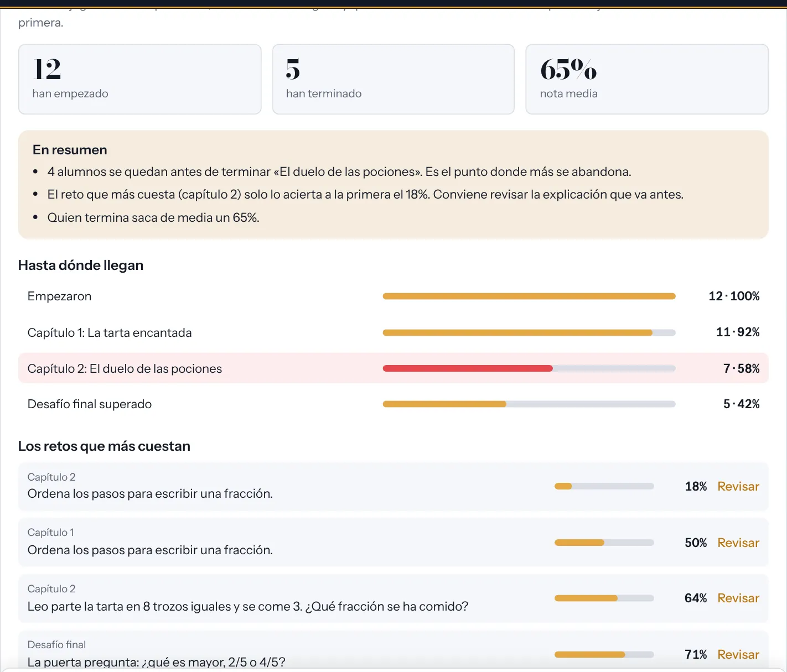Open Revisar for the 71% puerta question
The width and height of the screenshot is (787, 672).
(x=738, y=654)
